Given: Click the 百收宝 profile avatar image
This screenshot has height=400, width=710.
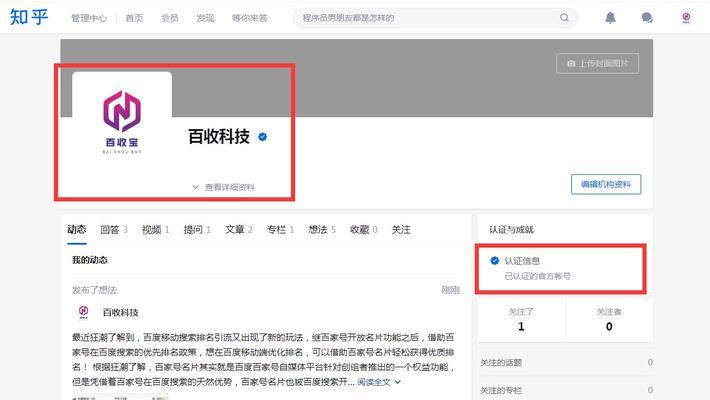Looking at the screenshot, I should (122, 121).
